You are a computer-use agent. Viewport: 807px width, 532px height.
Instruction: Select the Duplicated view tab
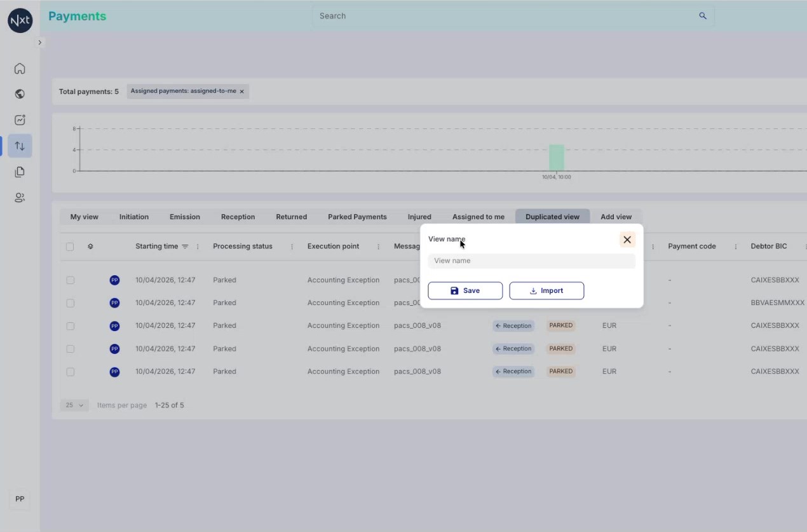[552, 217]
